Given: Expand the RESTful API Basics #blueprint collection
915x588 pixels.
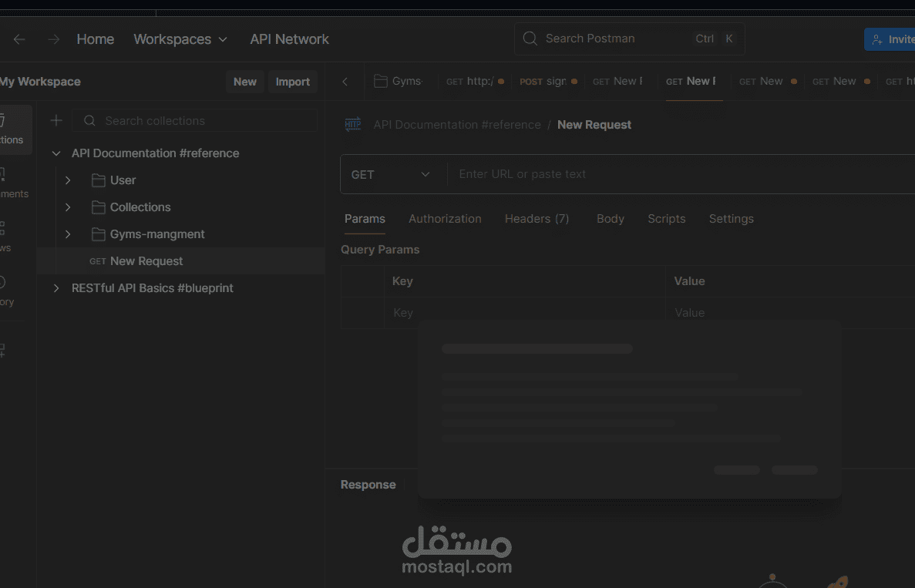Looking at the screenshot, I should (x=56, y=288).
